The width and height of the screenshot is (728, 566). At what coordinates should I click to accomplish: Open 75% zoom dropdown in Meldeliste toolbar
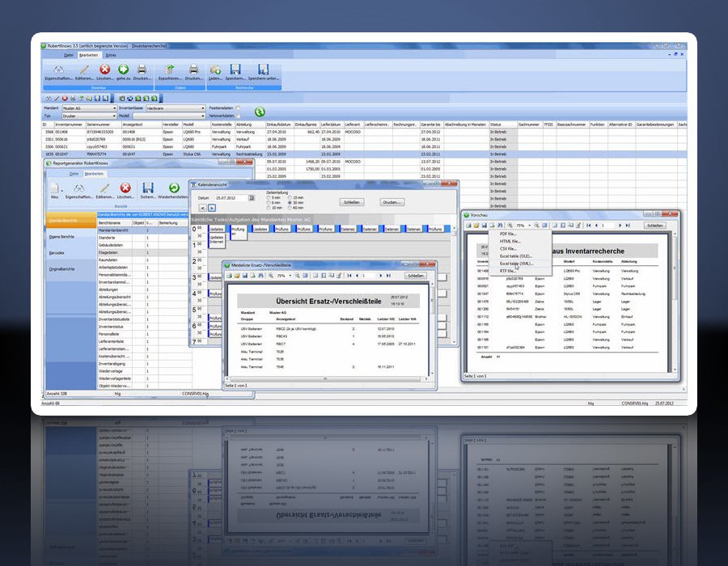290,276
